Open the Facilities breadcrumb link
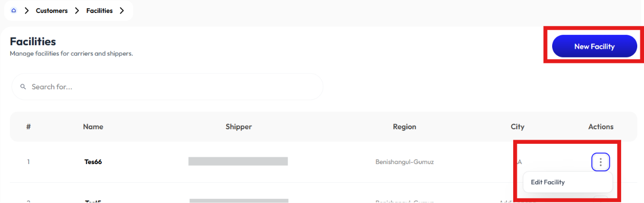This screenshot has height=203, width=644. point(99,10)
